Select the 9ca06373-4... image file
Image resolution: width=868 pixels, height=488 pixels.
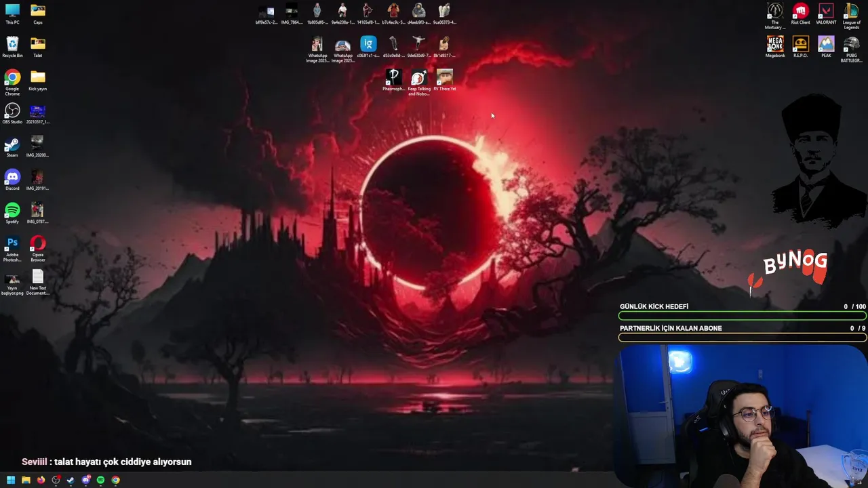click(x=444, y=14)
